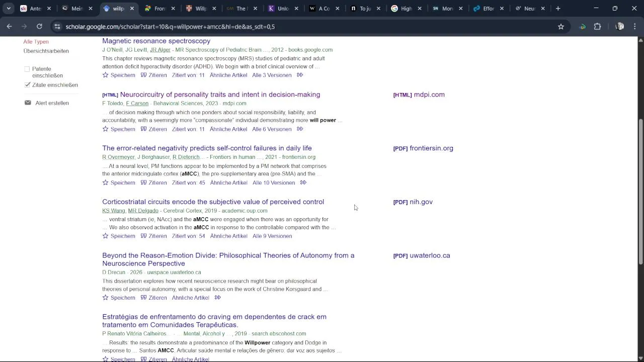Close the active willpower Scholar tab

pos(132,9)
